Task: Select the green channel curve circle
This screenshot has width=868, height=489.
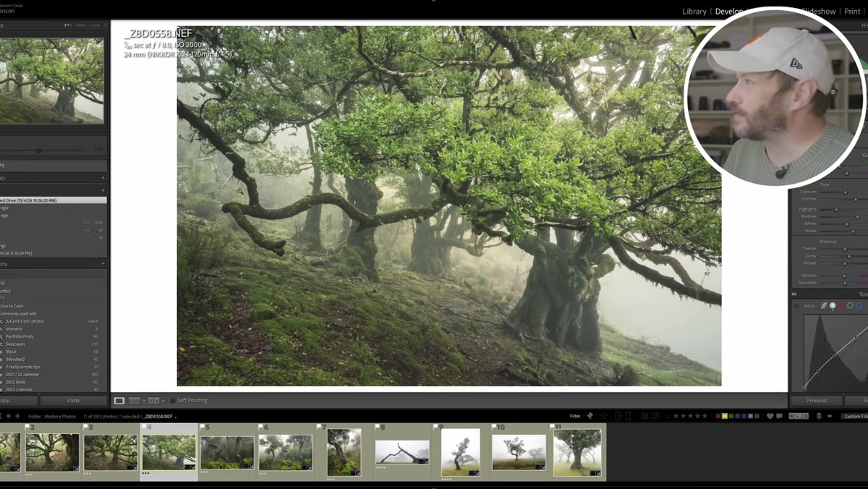Action: coord(850,305)
